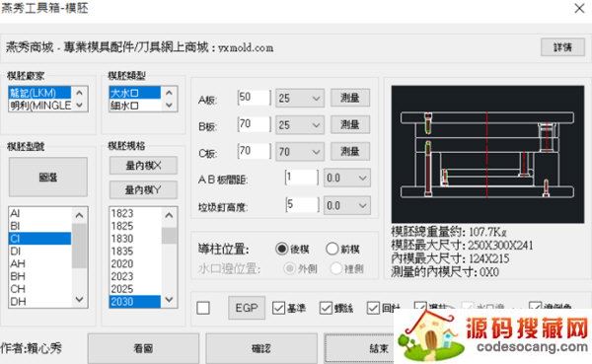Click the 測量 button for B板

pos(350,124)
